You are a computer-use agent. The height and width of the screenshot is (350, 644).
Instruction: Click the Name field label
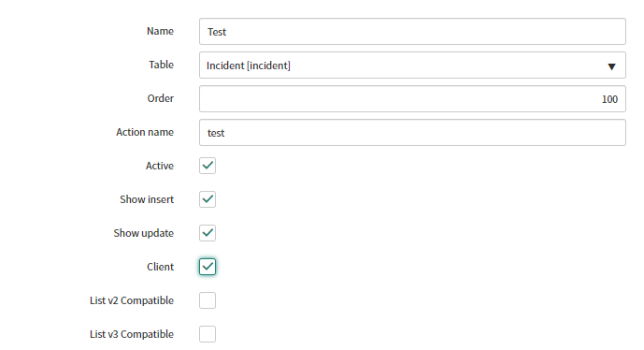(160, 31)
